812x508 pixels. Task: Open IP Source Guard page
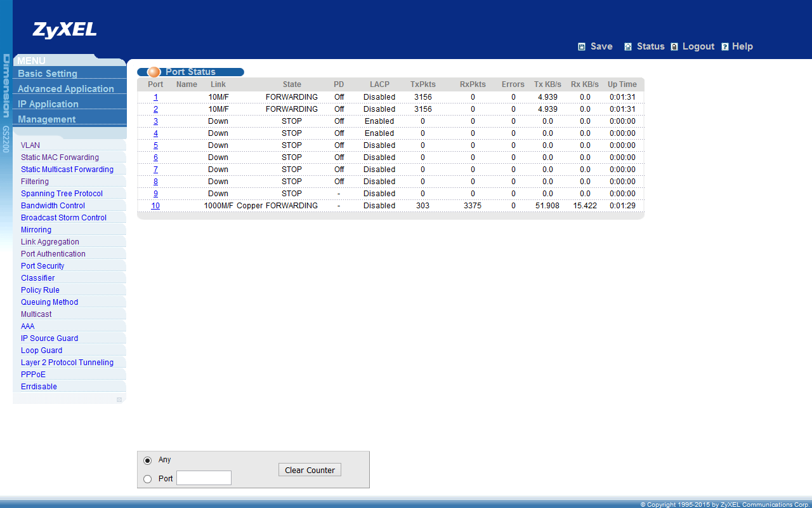click(x=49, y=338)
